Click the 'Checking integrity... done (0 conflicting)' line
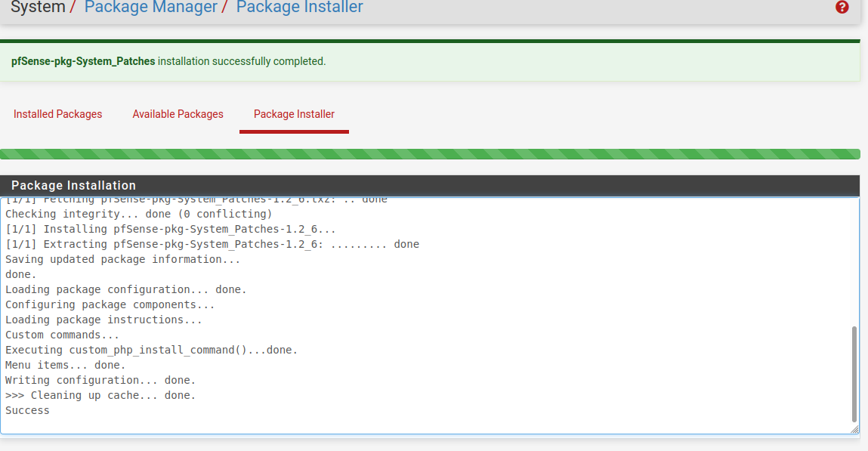This screenshot has width=868, height=451. pyautogui.click(x=138, y=214)
